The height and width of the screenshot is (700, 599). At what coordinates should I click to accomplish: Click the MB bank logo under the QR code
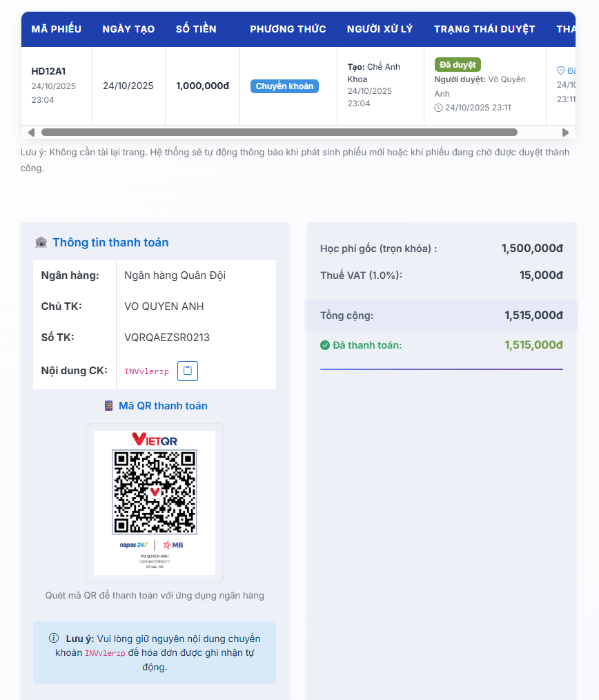click(x=173, y=545)
